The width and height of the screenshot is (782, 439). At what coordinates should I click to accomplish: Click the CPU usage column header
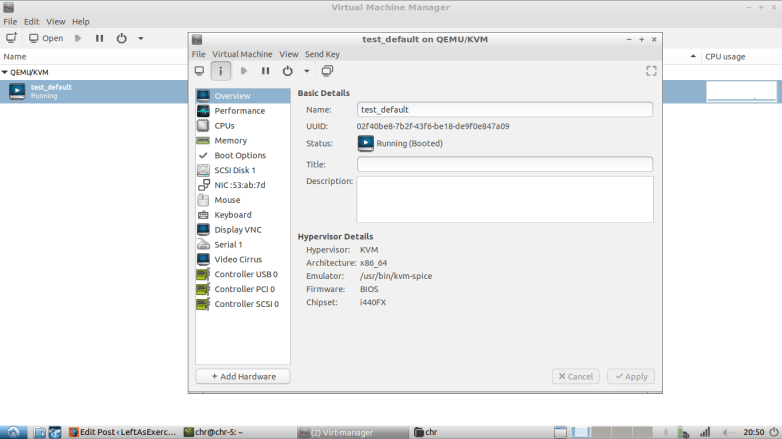point(725,56)
